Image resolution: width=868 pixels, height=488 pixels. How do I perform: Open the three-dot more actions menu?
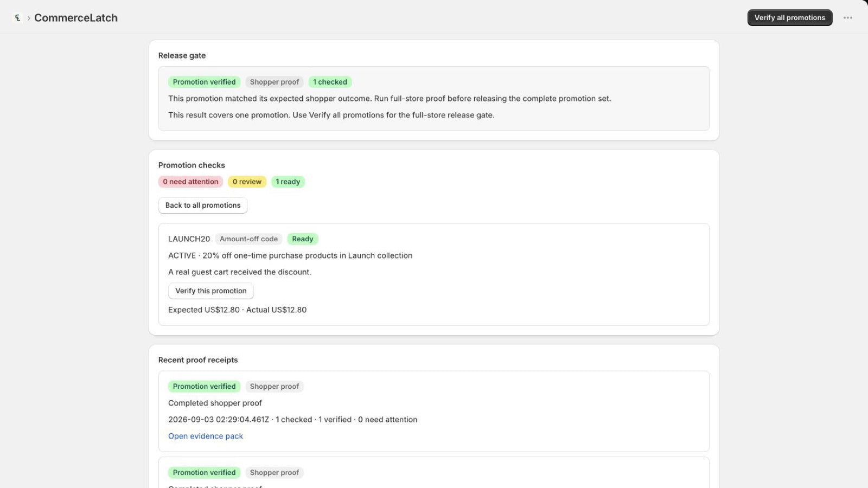point(848,18)
